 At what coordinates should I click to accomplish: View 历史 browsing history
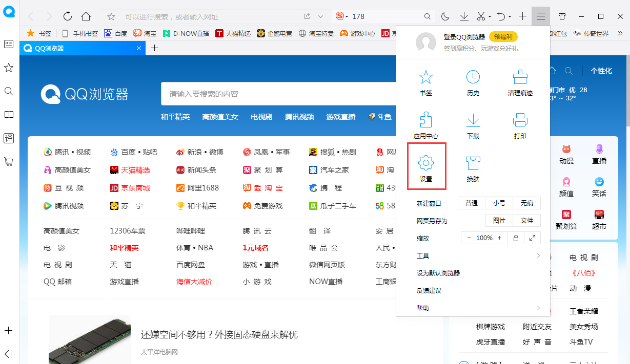472,83
